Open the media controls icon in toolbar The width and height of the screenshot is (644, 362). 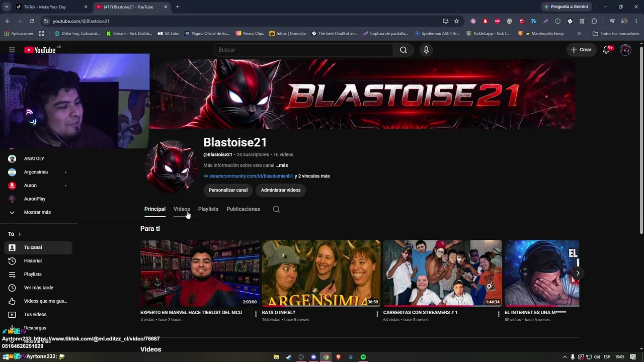click(x=612, y=21)
